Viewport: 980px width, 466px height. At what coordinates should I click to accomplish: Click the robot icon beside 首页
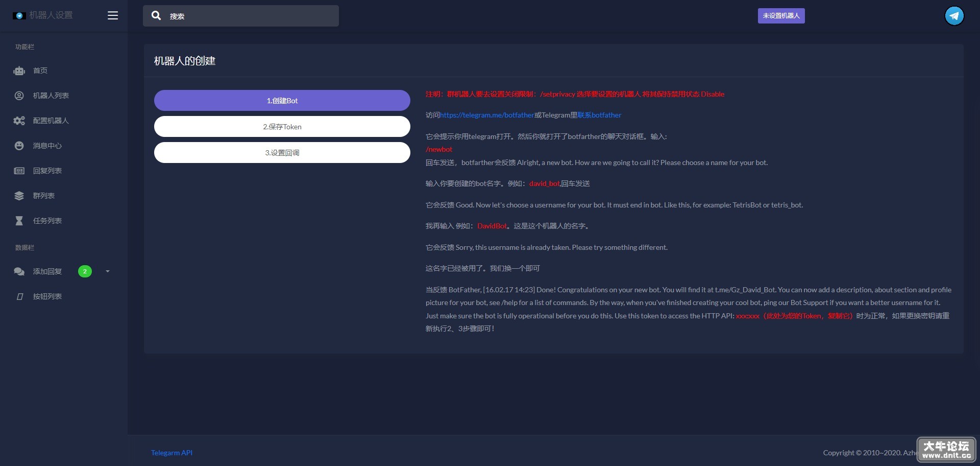[x=19, y=71]
